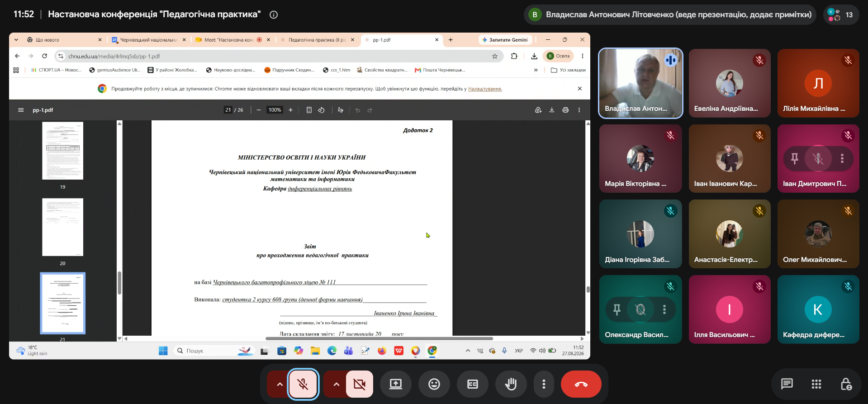Rotate the PDF counterclockwise
Screen dimensions: 868x404
[321, 110]
